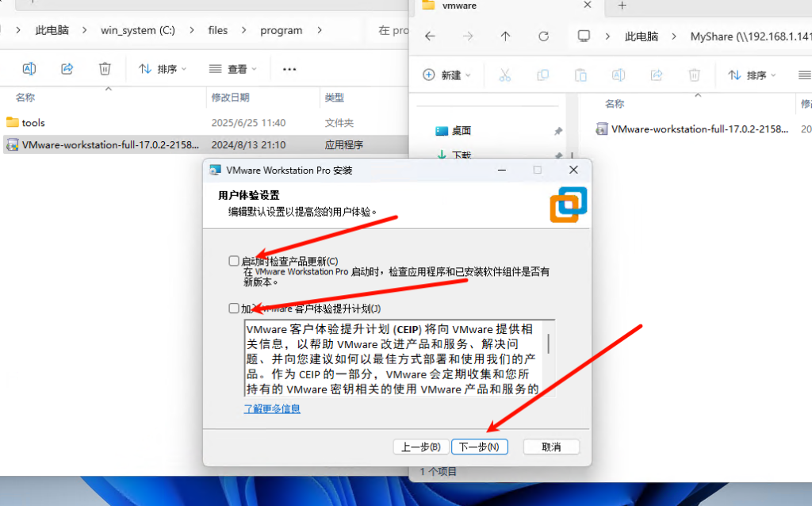Navigate up one level in vmware window

pos(505,36)
